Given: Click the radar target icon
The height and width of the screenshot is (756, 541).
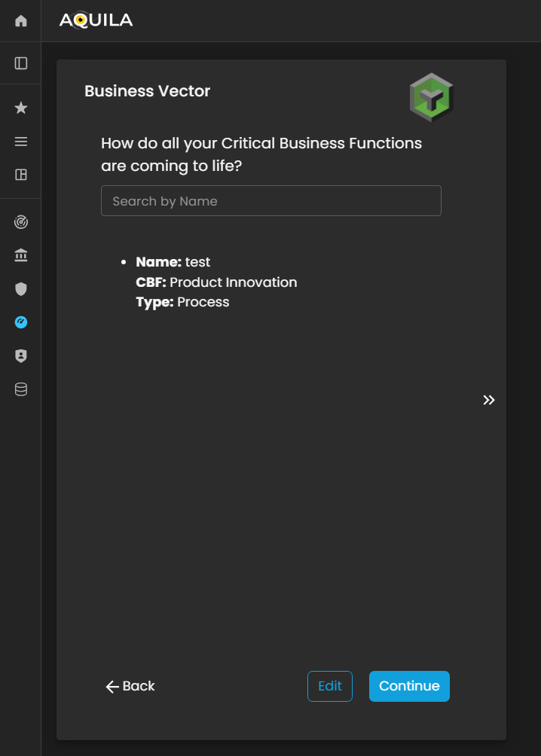Looking at the screenshot, I should click(21, 223).
